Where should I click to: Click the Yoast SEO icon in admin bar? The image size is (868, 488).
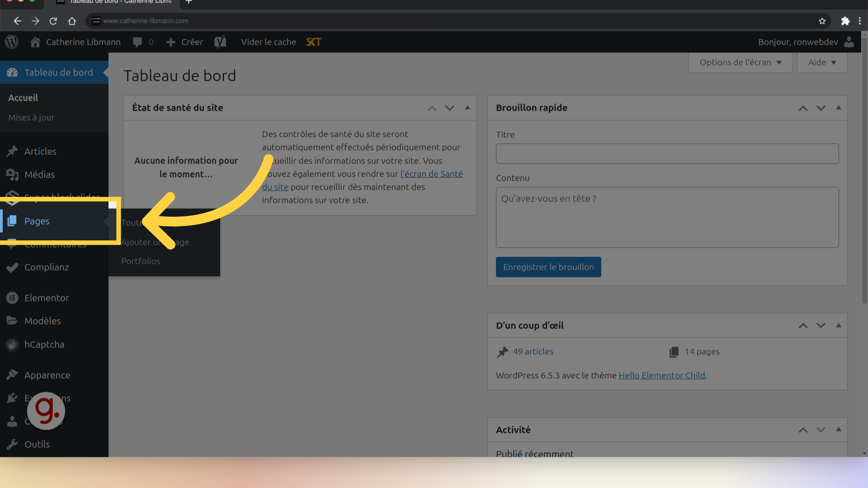click(x=220, y=42)
